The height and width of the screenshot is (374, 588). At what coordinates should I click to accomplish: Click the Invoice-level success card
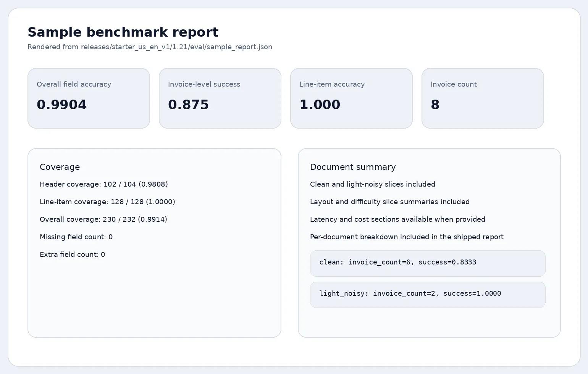[220, 98]
